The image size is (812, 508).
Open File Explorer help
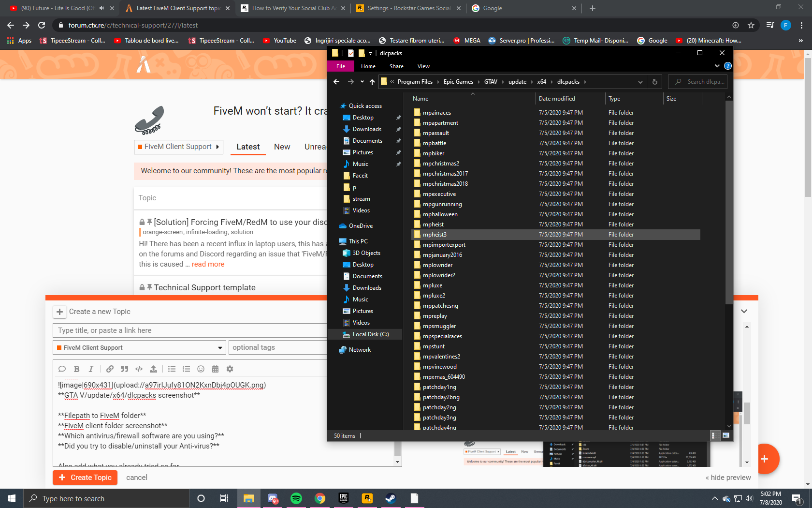pos(727,66)
